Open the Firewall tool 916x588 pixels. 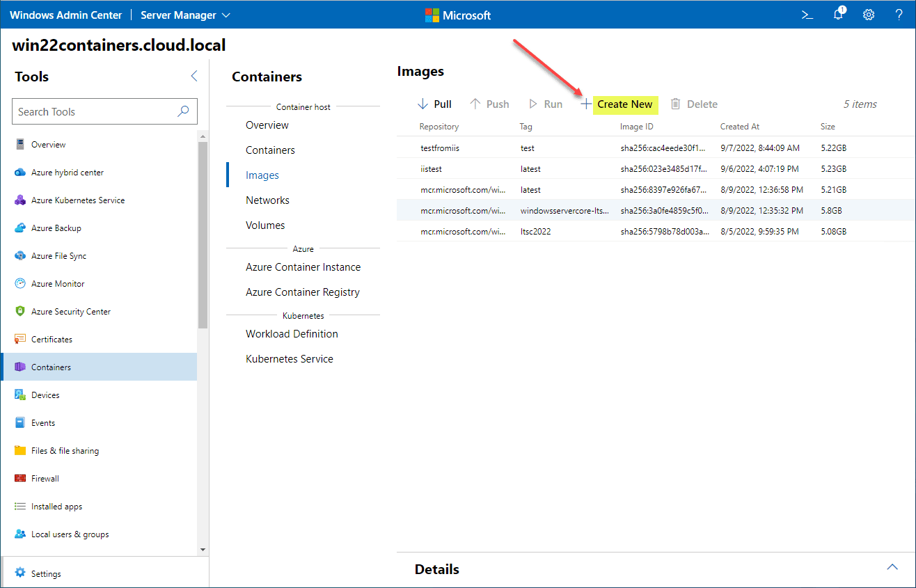tap(45, 479)
